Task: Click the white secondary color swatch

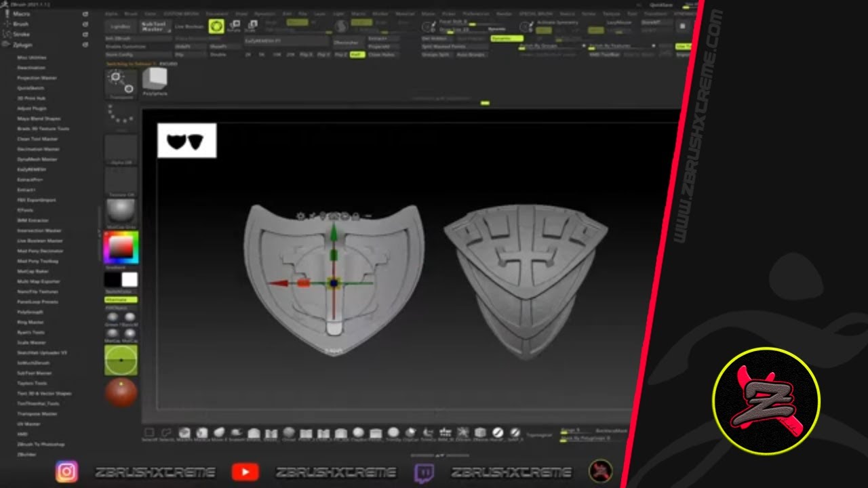Action: pos(130,279)
